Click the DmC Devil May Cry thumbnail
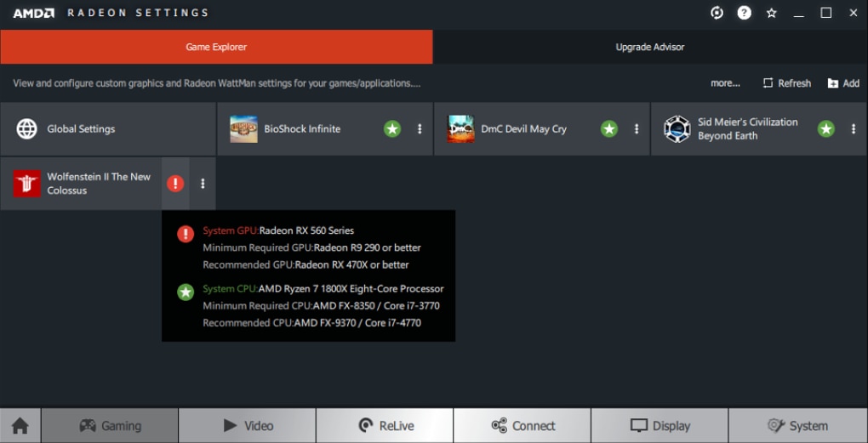This screenshot has width=868, height=443. [x=460, y=129]
